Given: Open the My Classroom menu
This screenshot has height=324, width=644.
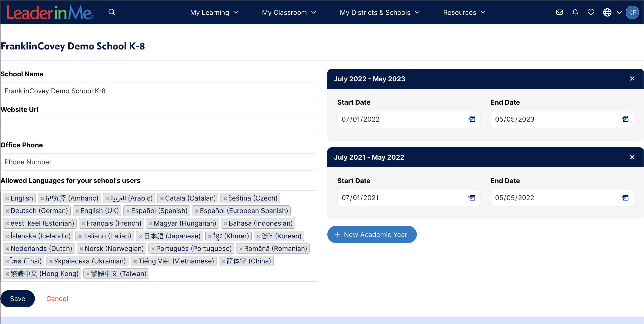Looking at the screenshot, I should [x=289, y=13].
